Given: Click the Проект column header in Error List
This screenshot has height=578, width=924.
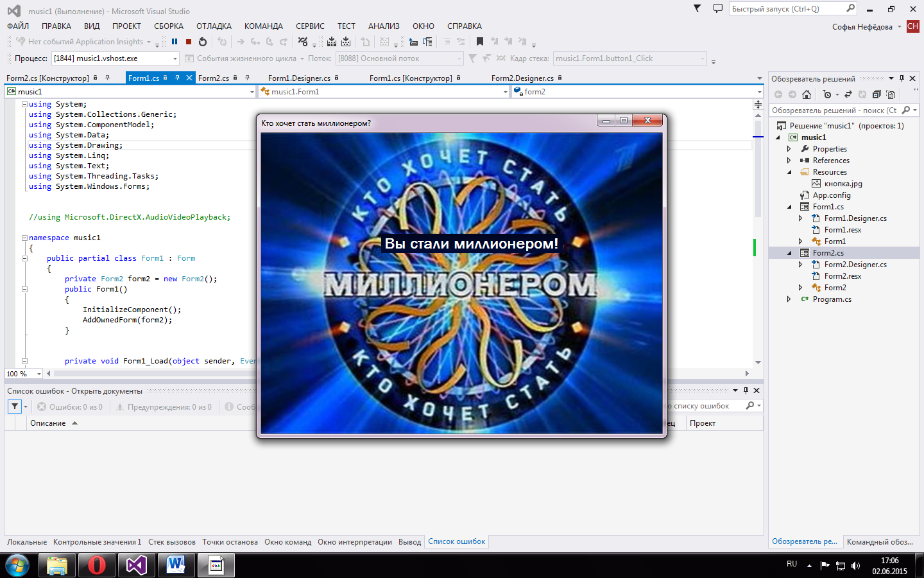Looking at the screenshot, I should (703, 423).
